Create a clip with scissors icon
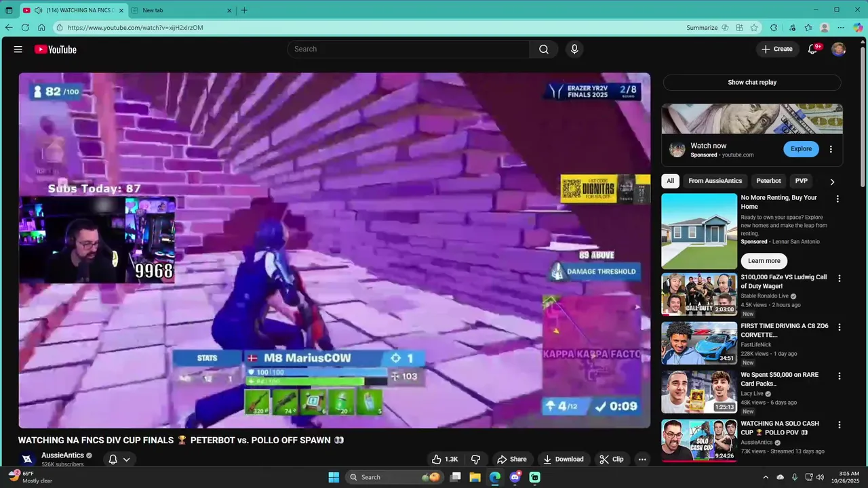Image resolution: width=868 pixels, height=488 pixels. (x=611, y=459)
